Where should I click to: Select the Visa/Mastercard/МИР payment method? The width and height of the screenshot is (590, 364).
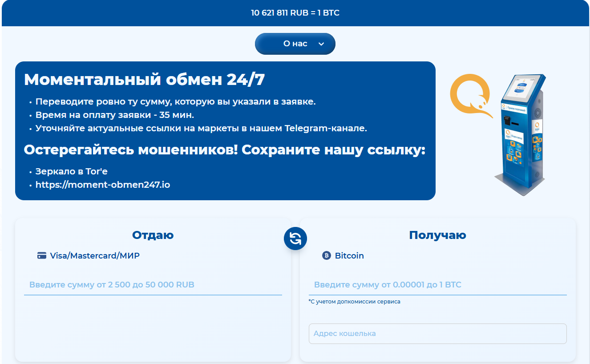[x=89, y=256]
